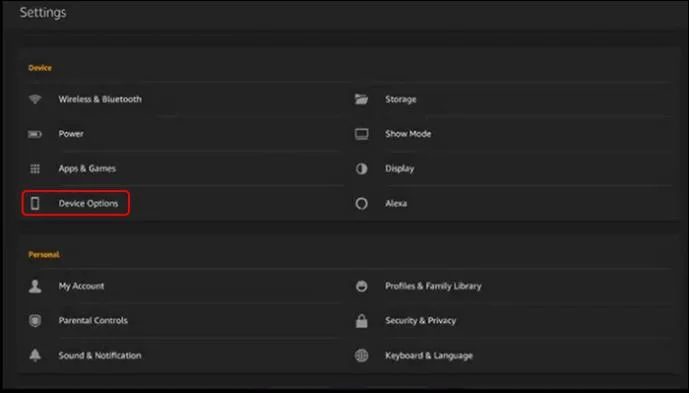
Task: Open Sound & Notification settings
Action: [x=100, y=355]
